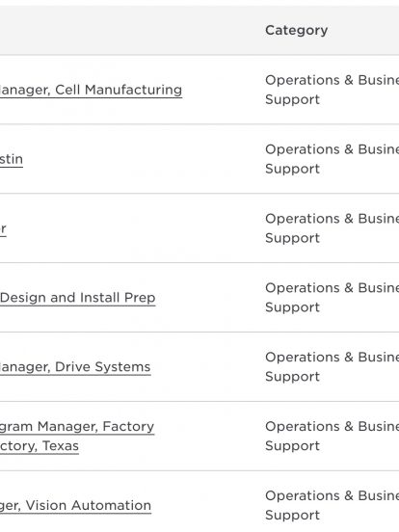
Task: Open the job link ending in 'stin'
Action: click(12, 159)
